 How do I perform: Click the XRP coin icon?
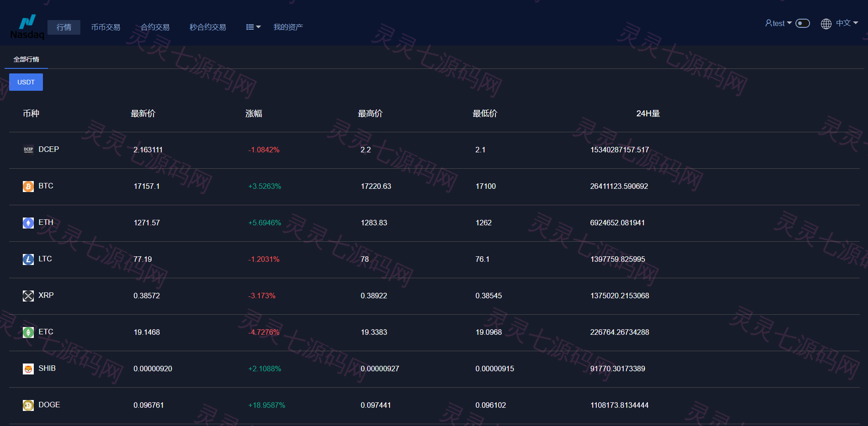(x=28, y=296)
